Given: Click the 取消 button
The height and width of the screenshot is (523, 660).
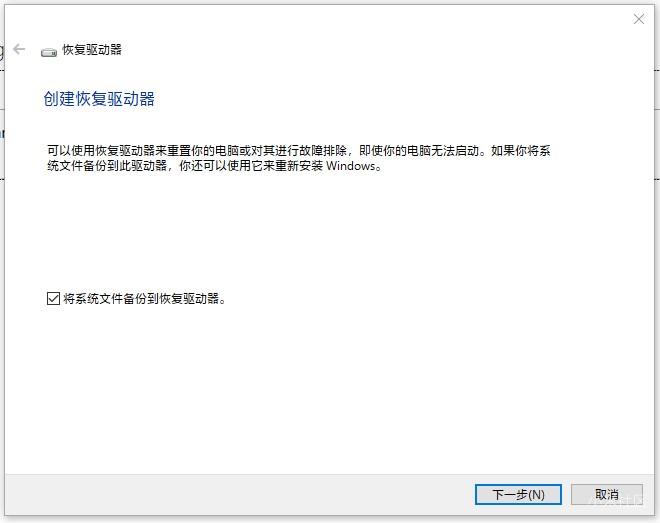Looking at the screenshot, I should coord(607,494).
